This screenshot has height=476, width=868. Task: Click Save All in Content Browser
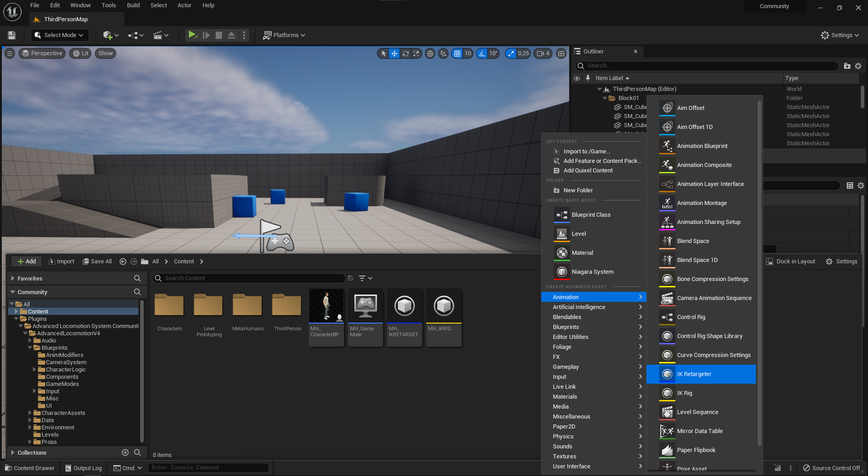pos(97,262)
